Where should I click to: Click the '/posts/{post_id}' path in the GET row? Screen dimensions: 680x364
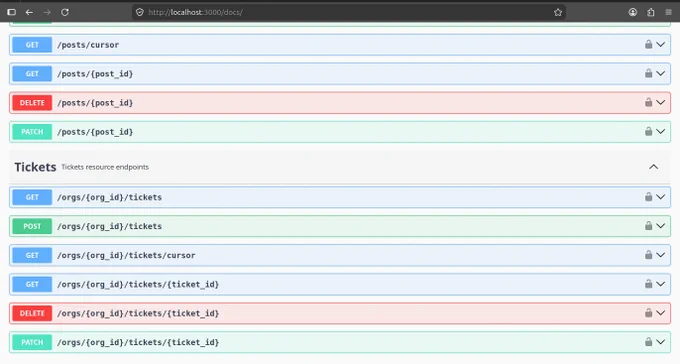pyautogui.click(x=95, y=74)
